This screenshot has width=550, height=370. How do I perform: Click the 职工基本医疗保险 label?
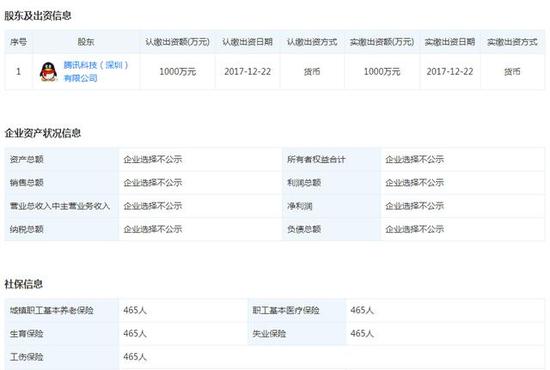tap(286, 310)
